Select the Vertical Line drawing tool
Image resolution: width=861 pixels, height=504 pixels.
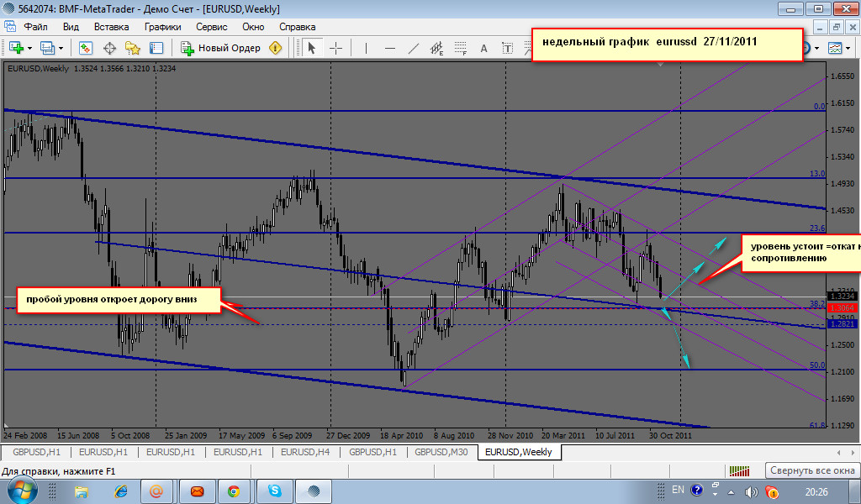point(366,48)
